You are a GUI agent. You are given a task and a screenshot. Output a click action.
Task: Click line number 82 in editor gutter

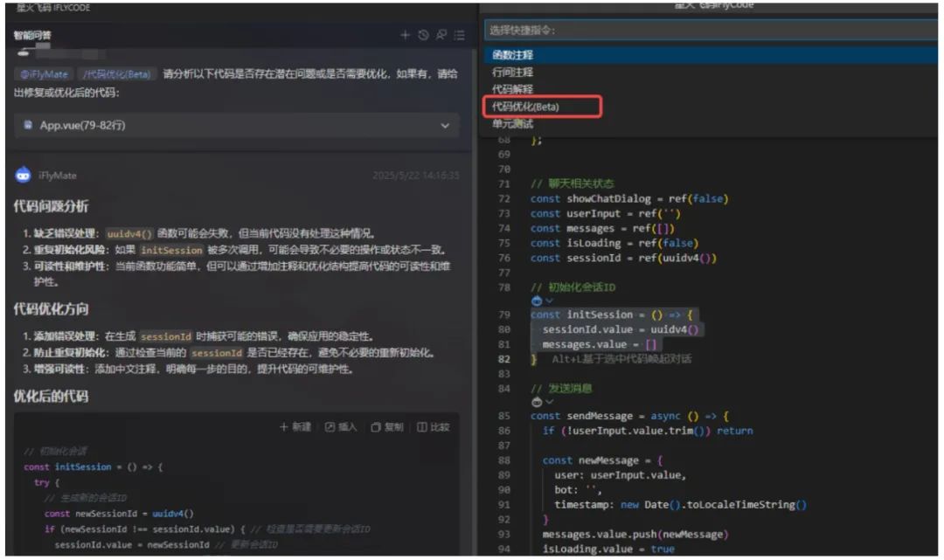(504, 359)
